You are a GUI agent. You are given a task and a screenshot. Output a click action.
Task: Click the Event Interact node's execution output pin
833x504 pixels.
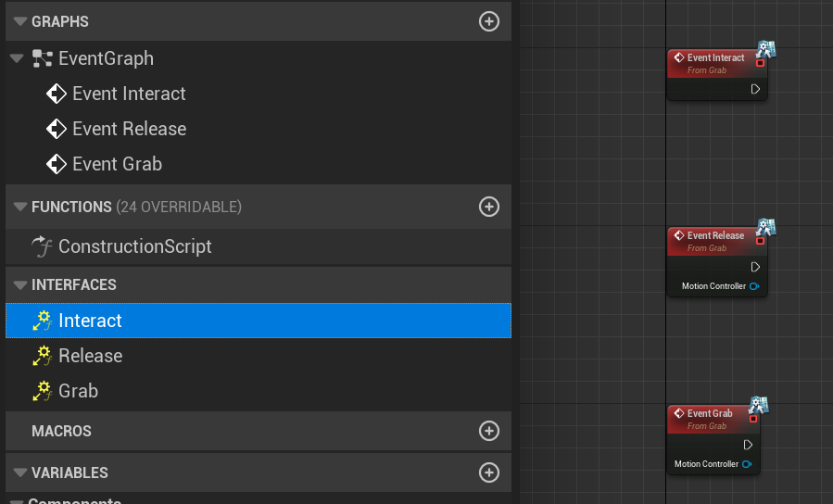(755, 89)
